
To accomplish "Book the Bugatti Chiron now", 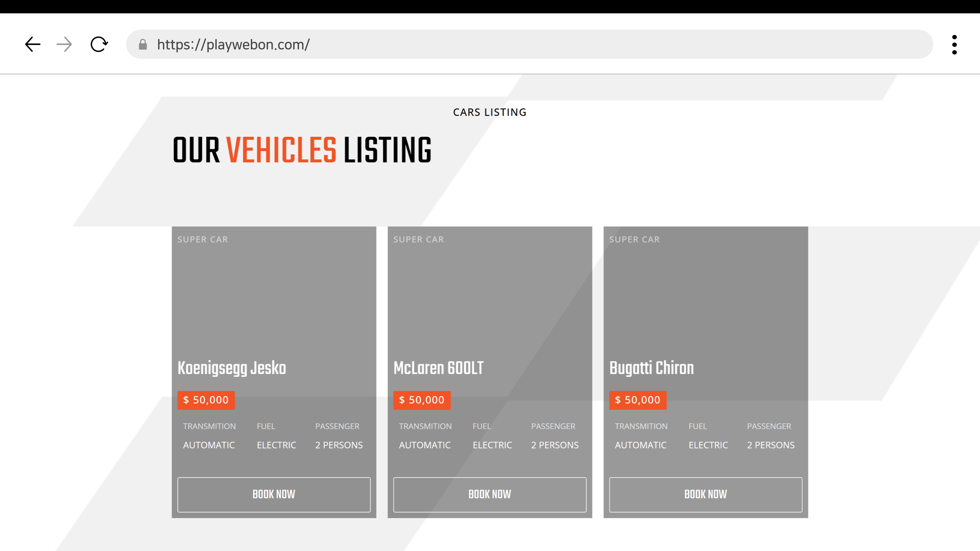I will coord(705,494).
